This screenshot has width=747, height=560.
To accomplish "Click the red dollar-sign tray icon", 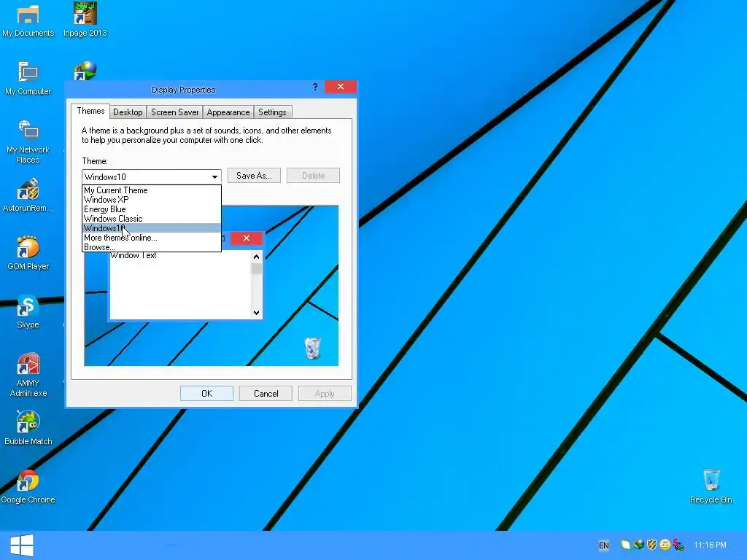I will [x=678, y=545].
